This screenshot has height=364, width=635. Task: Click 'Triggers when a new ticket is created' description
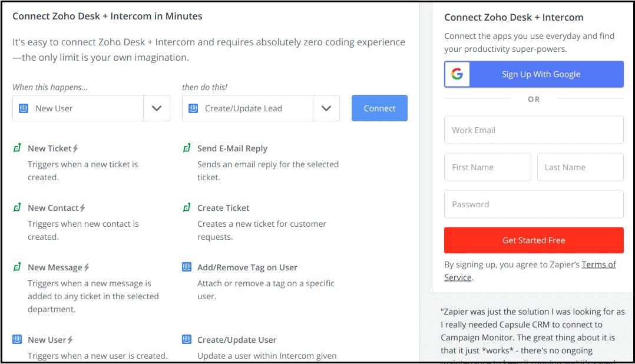point(83,171)
